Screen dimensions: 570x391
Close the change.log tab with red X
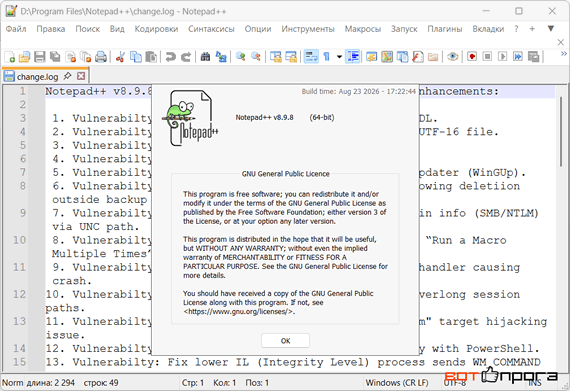click(81, 76)
